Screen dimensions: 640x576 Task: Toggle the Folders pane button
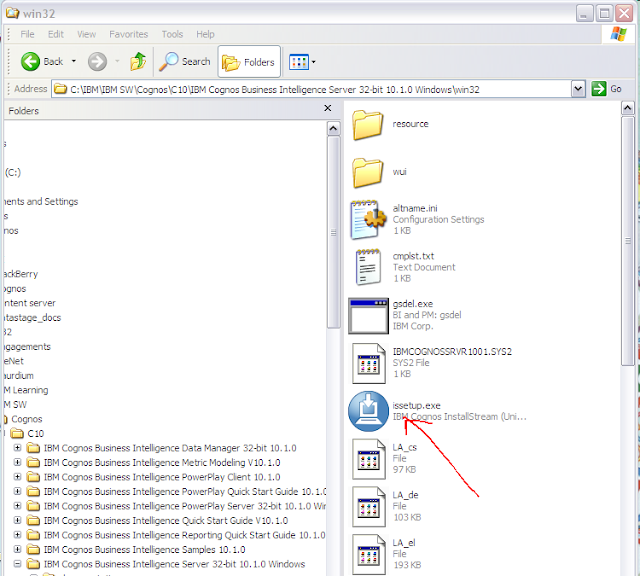pyautogui.click(x=249, y=62)
